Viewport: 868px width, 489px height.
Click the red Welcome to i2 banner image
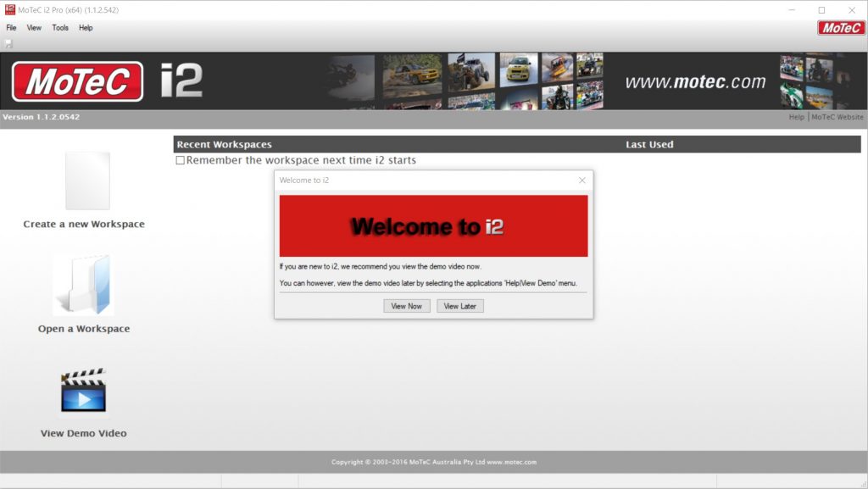[433, 225]
